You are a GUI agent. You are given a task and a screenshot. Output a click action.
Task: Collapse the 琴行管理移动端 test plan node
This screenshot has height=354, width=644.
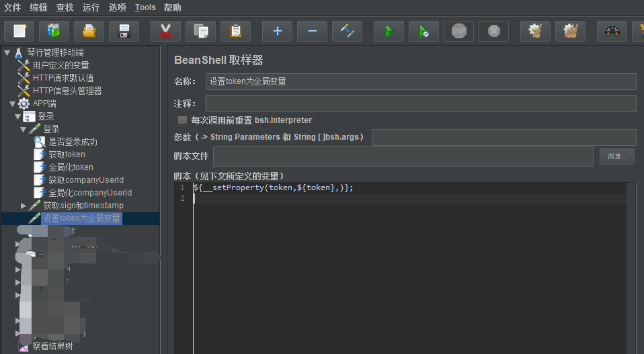pyautogui.click(x=7, y=53)
